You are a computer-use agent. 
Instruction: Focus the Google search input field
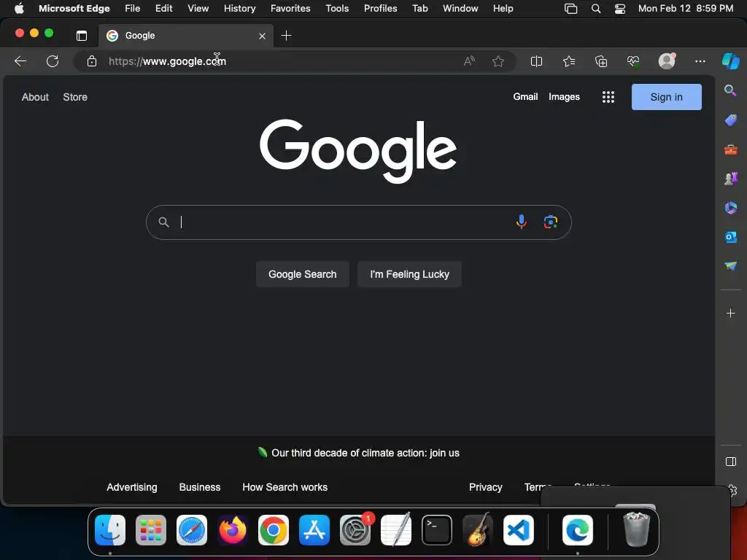(x=359, y=222)
